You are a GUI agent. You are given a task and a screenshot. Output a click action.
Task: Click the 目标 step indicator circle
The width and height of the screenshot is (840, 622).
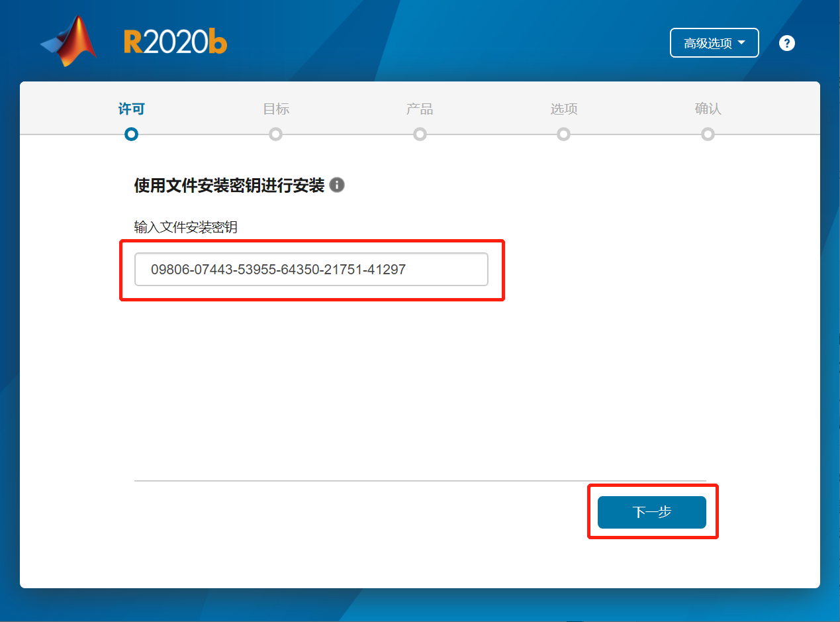[275, 134]
